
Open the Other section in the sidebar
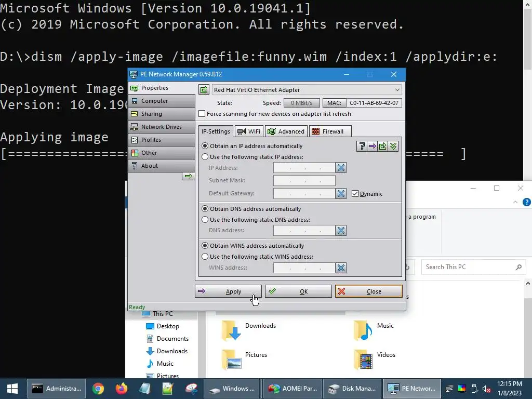(x=162, y=153)
